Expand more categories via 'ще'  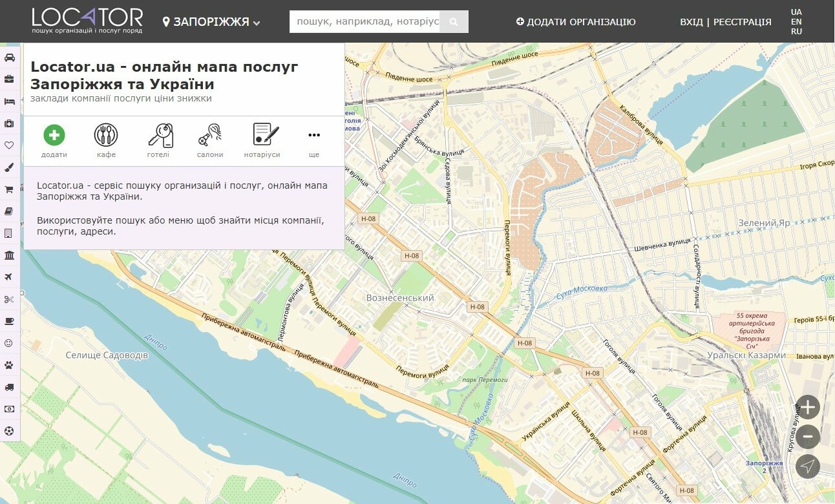[x=314, y=142]
